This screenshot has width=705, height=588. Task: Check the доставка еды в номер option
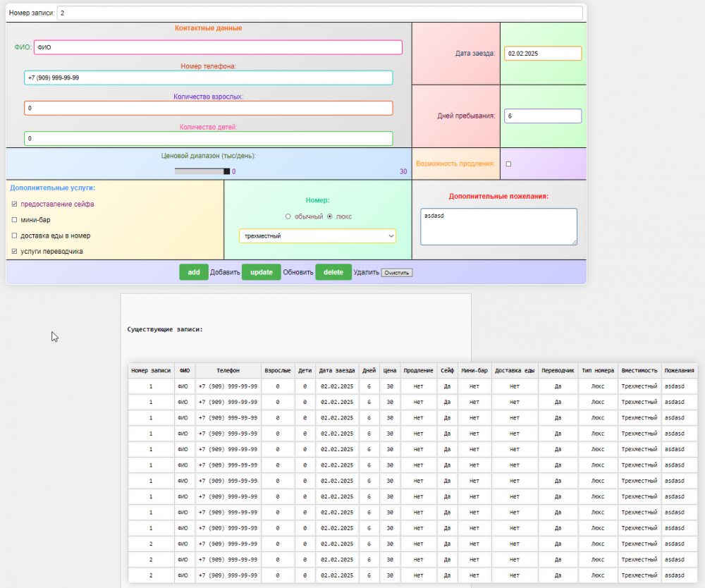point(15,235)
